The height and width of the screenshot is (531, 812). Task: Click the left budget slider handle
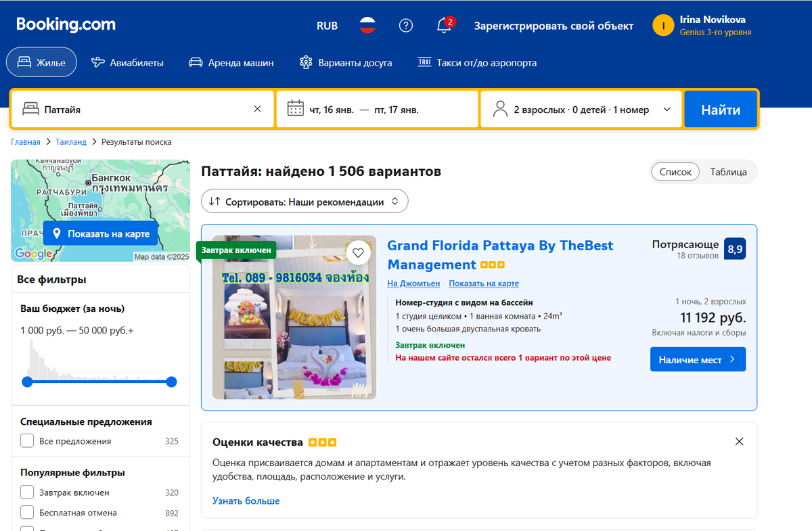pyautogui.click(x=27, y=382)
